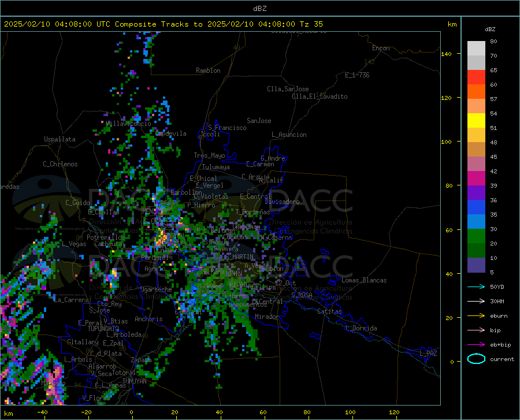The image size is (520, 420).
Task: Click the L_PAZ map label
Action: coord(428,354)
